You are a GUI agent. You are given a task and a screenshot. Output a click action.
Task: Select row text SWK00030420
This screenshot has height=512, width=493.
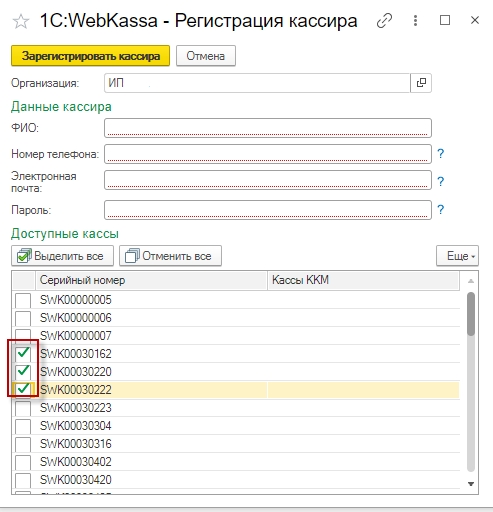pyautogui.click(x=76, y=480)
